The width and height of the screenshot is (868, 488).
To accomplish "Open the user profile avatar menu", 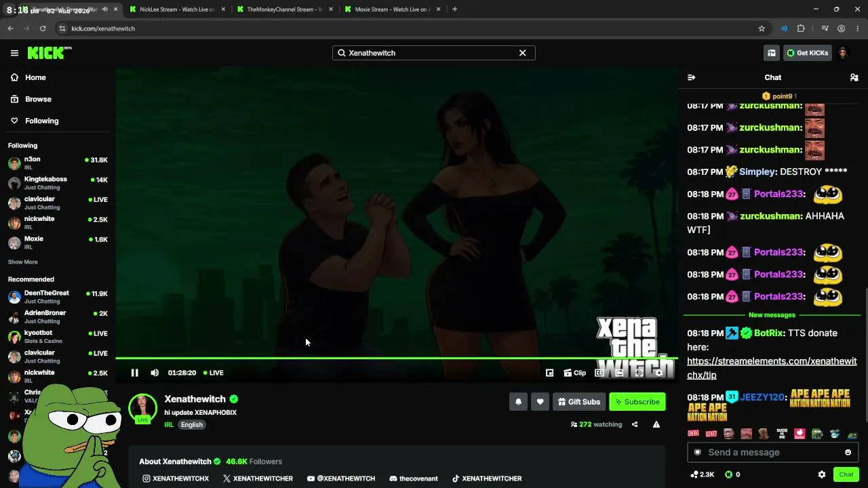I will (x=843, y=53).
